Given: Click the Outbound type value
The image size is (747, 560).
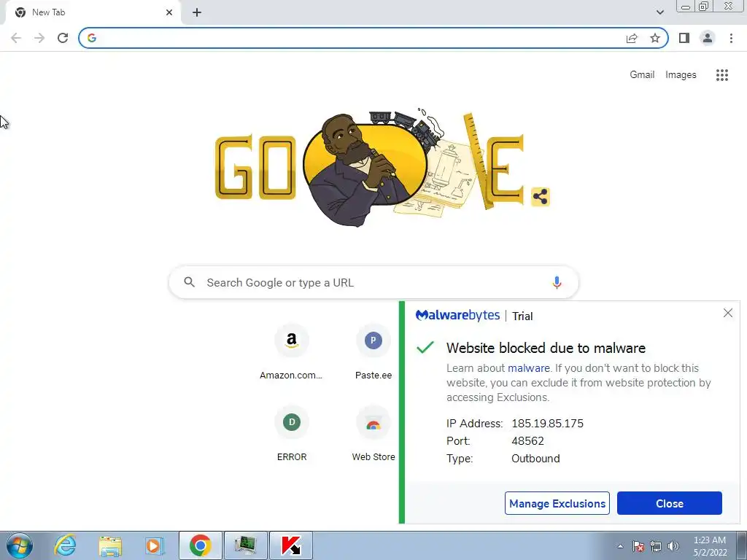Looking at the screenshot, I should click(x=535, y=459).
